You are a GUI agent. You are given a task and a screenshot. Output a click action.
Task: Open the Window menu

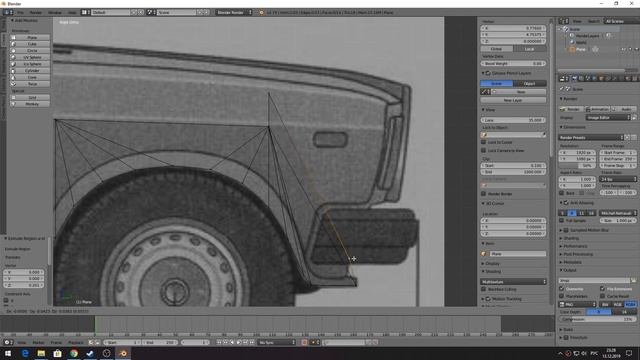point(54,13)
